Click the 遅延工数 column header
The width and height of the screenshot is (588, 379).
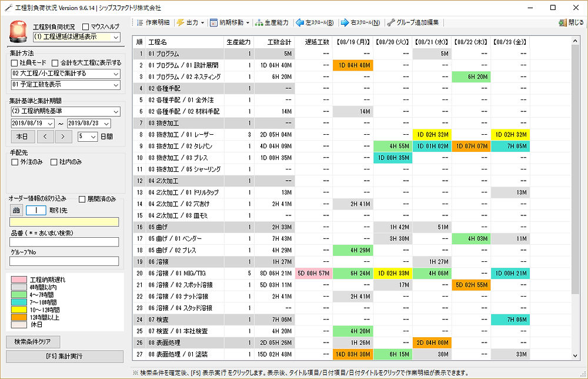point(313,42)
